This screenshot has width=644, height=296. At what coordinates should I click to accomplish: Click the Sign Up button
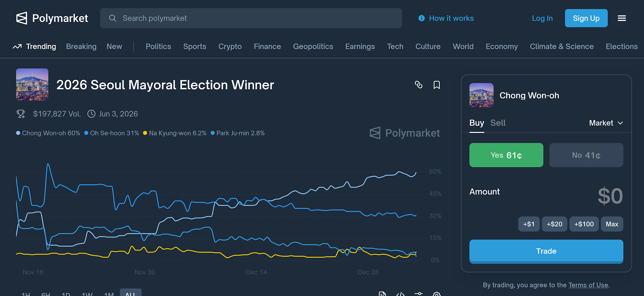click(586, 18)
